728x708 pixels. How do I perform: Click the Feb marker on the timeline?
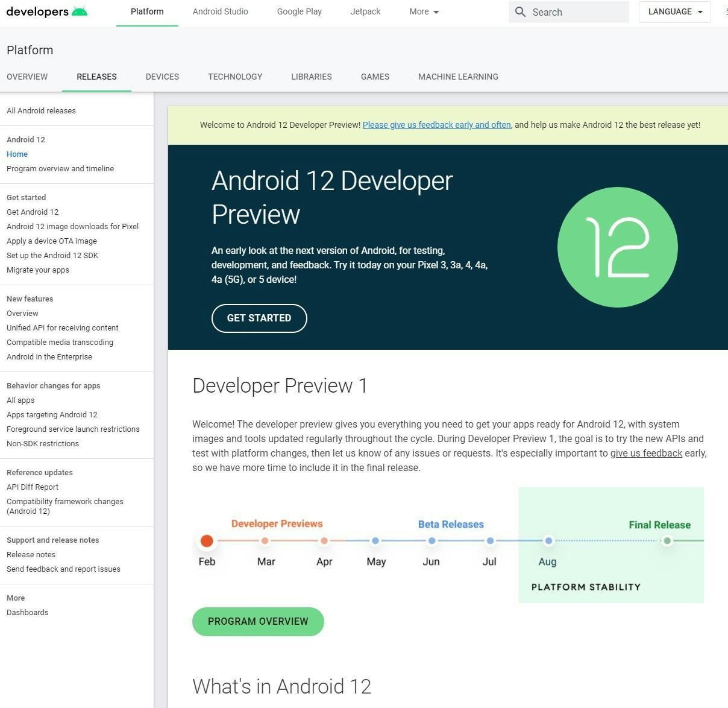[x=207, y=541]
